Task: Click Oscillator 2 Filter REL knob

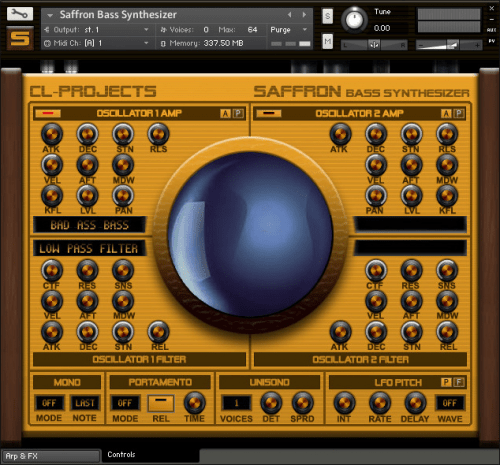Action: pyautogui.click(x=447, y=332)
